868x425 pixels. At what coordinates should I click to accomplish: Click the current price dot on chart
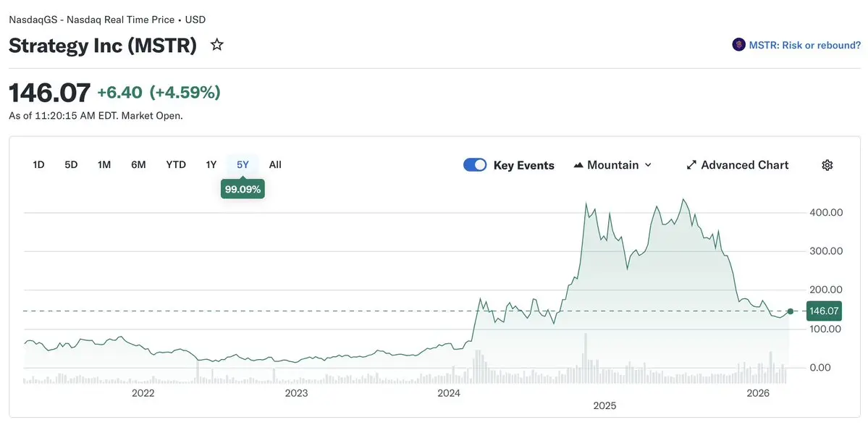click(791, 311)
